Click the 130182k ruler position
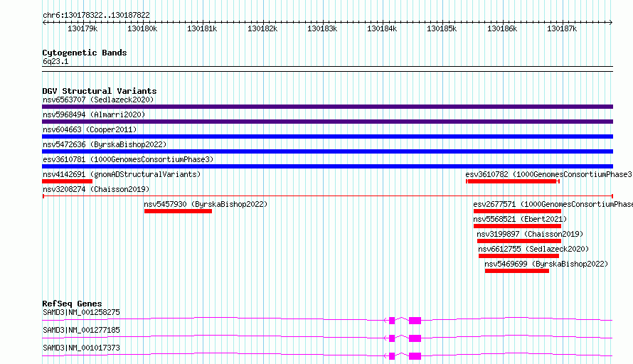The height and width of the screenshot is (364, 633). tap(262, 28)
